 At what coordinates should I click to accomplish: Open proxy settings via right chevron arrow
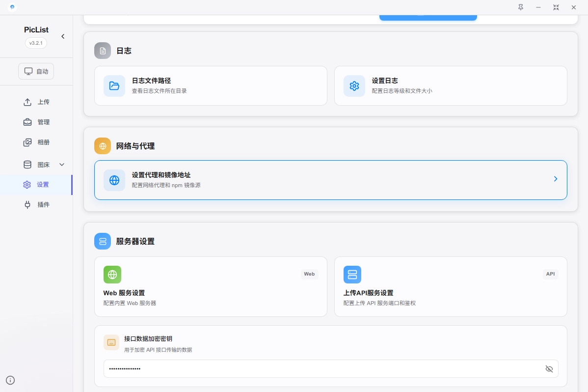pos(556,179)
